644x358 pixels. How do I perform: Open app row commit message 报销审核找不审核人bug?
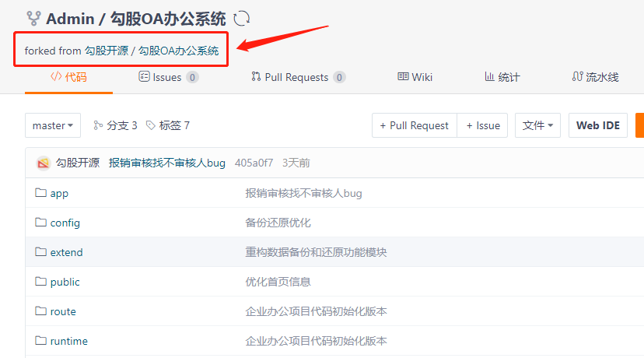pos(303,193)
